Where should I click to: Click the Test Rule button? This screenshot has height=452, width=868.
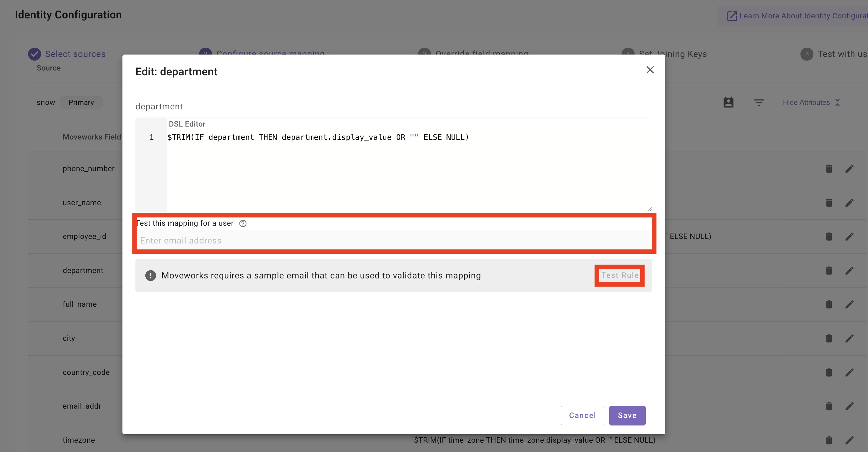point(620,275)
